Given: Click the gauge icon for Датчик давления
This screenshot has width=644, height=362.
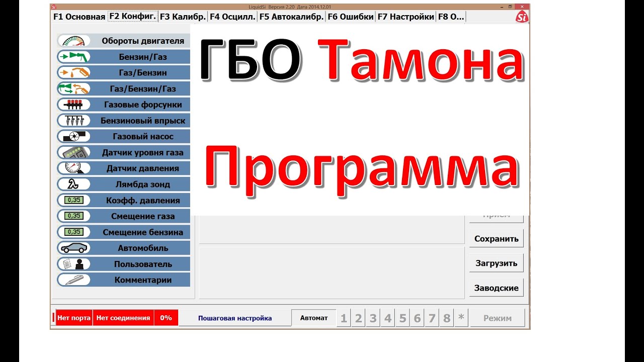Looking at the screenshot, I should pyautogui.click(x=73, y=168).
